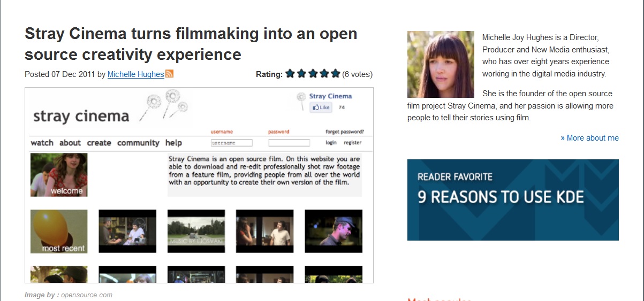Click the register link
Viewport: 644px width, 301px height.
pos(353,143)
